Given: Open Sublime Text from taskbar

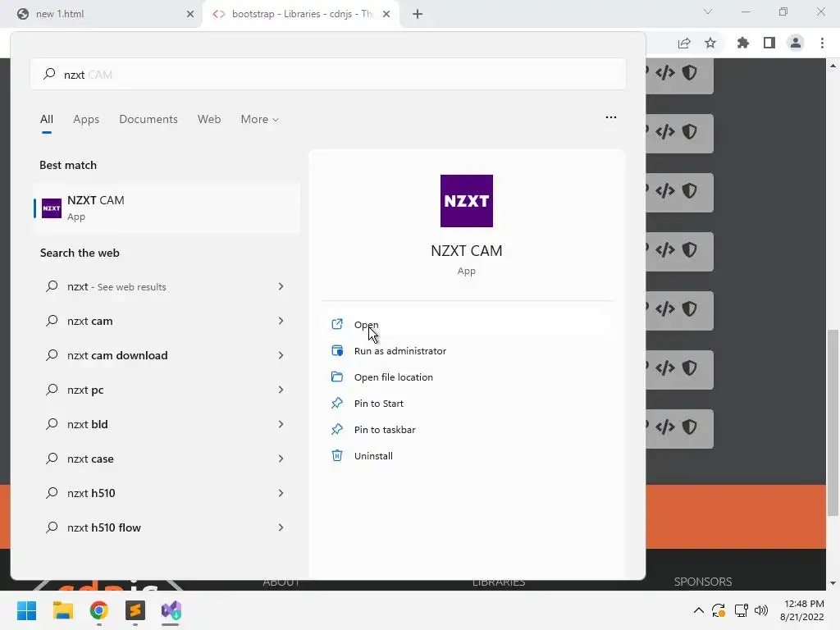Looking at the screenshot, I should point(135,610).
